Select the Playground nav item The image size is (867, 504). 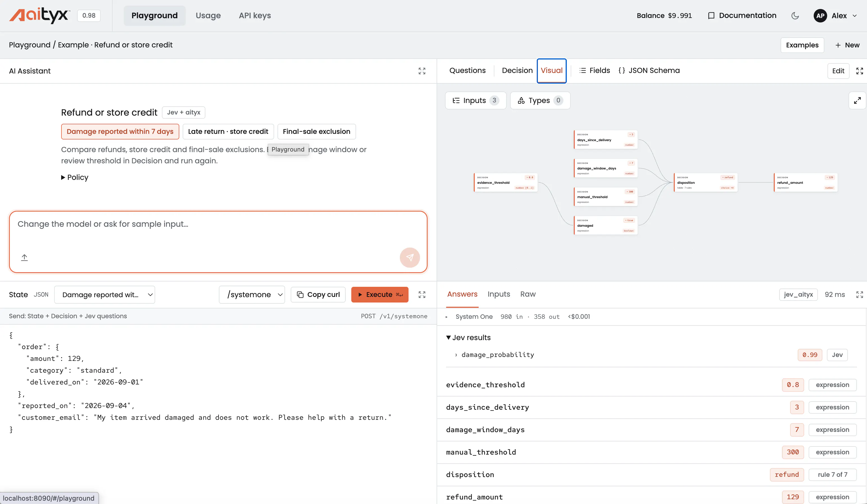(155, 15)
